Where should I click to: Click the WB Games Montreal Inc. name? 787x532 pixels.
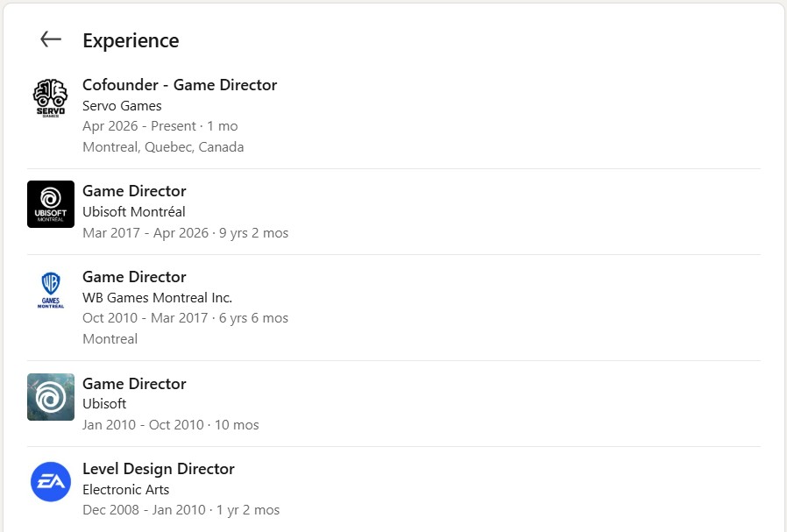(157, 298)
